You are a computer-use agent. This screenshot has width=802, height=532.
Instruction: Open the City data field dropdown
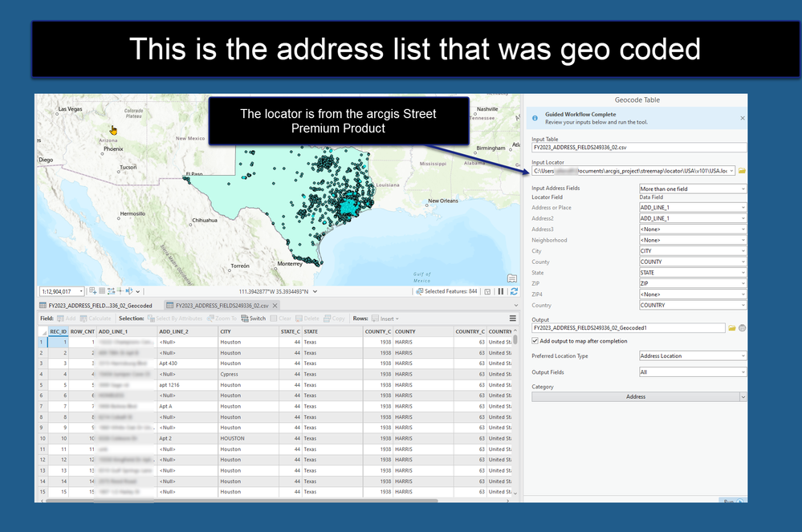(693, 251)
